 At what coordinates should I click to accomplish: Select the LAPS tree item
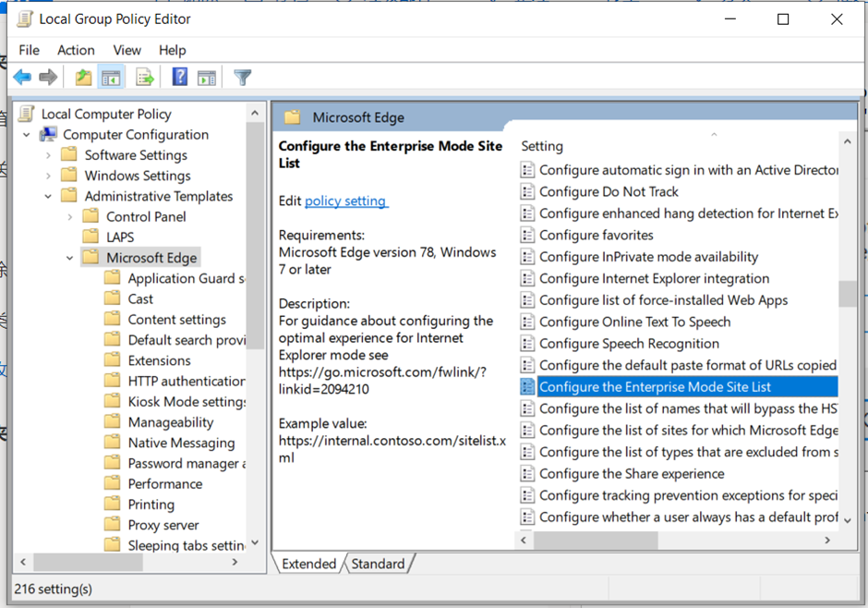click(120, 236)
